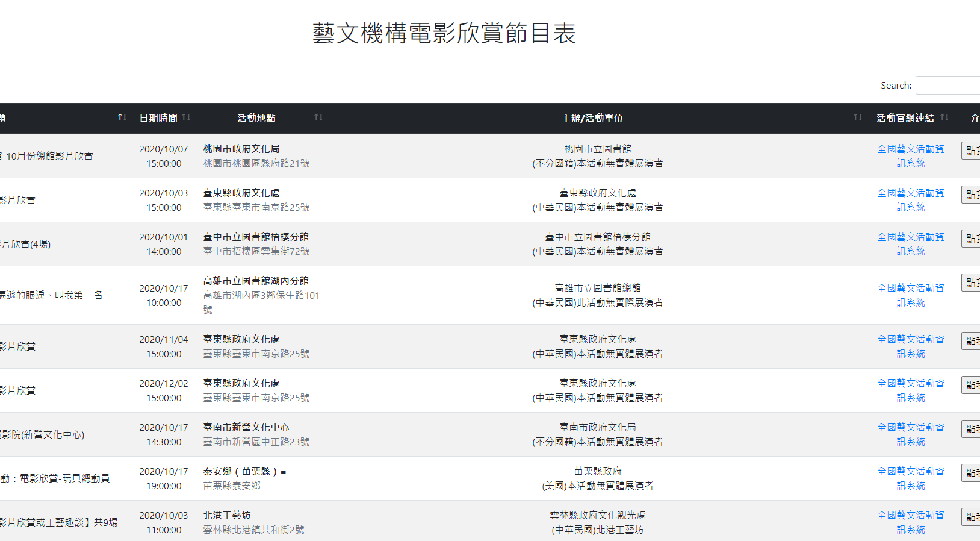Open official site link for 2020/10/03 臺東縣政府文化處 row
This screenshot has width=980, height=541.
[x=910, y=200]
